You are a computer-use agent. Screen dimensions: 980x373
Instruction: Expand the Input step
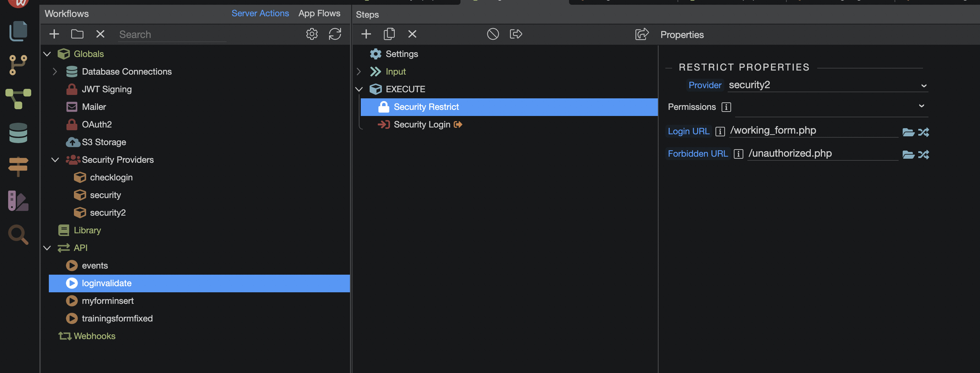359,72
